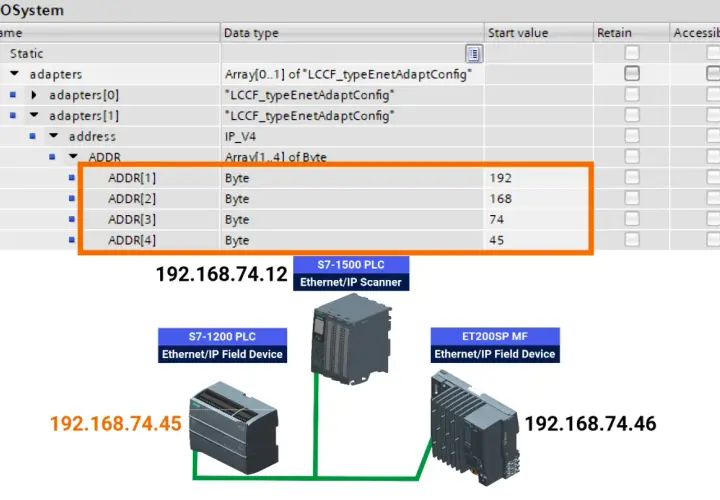The height and width of the screenshot is (500, 720).
Task: Toggle Retain checkbox for adapters row
Action: tap(632, 73)
